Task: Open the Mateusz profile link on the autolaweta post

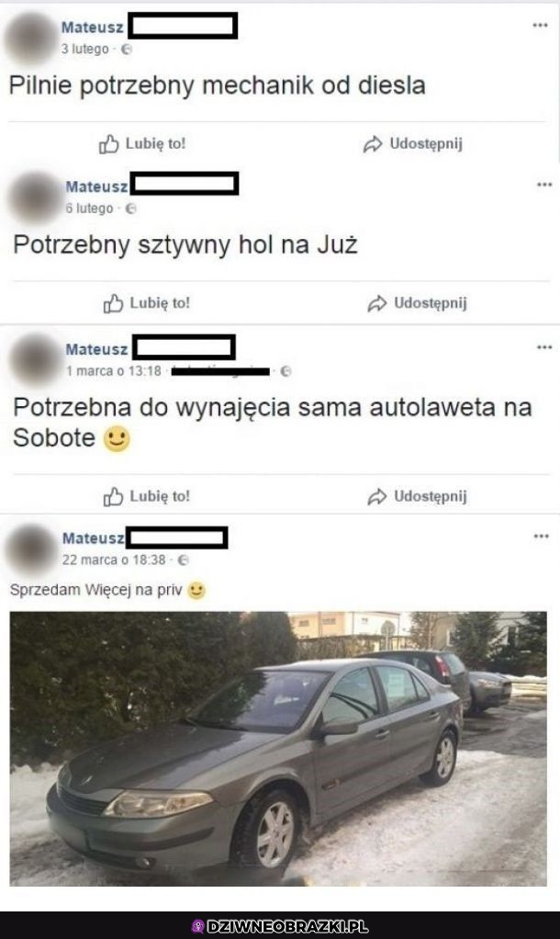Action: [96, 349]
